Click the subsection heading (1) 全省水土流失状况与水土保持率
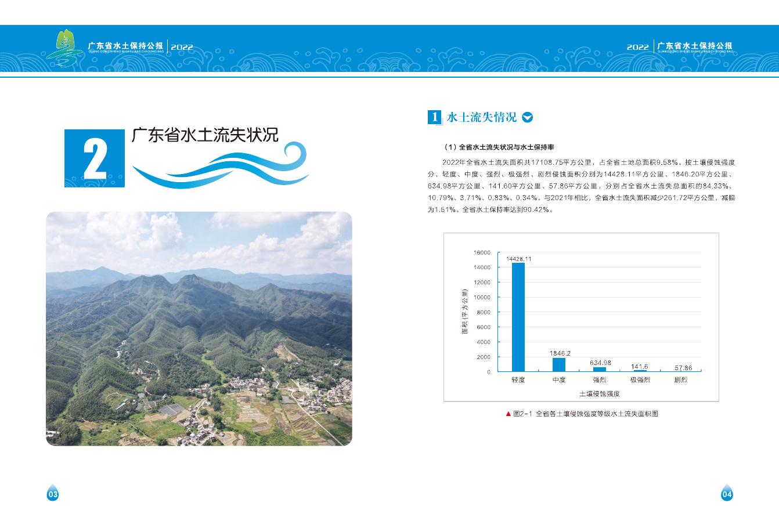The height and width of the screenshot is (532, 779). (x=498, y=147)
